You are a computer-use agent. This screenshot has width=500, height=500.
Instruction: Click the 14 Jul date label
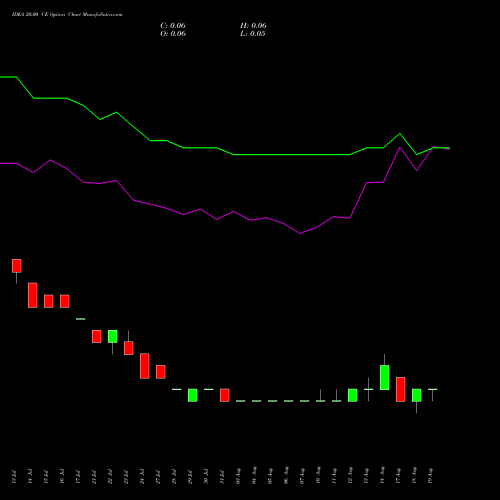click(30, 477)
